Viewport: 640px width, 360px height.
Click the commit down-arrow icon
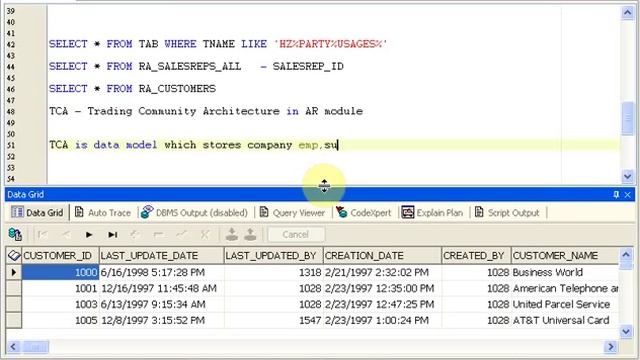click(x=232, y=234)
